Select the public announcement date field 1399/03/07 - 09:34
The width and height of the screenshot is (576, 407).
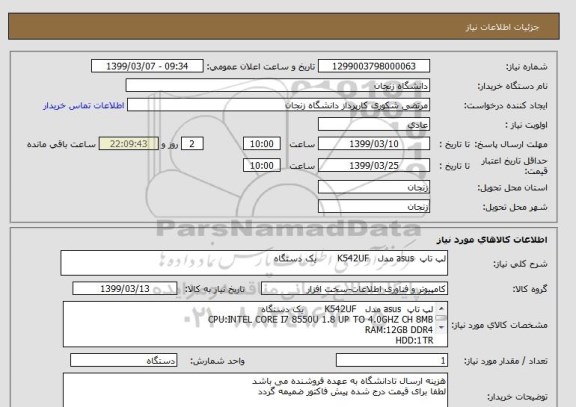147,66
